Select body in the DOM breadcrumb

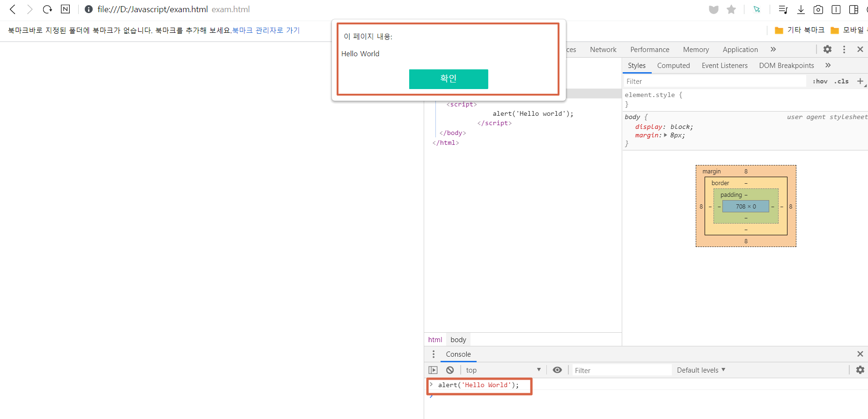(458, 339)
